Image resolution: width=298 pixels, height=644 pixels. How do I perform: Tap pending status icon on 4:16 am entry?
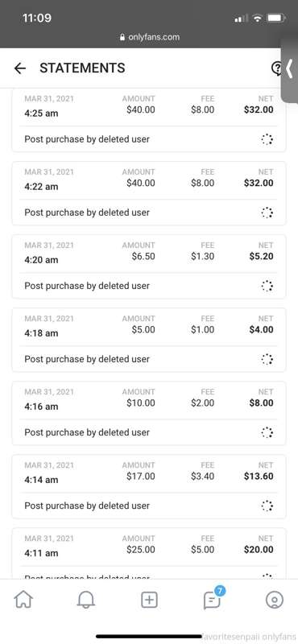pos(267,432)
